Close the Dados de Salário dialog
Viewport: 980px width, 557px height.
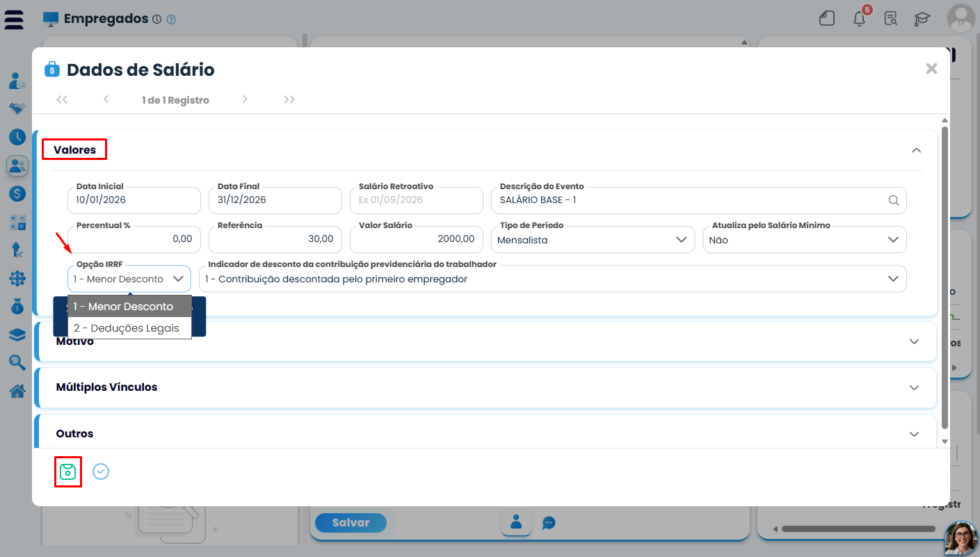click(x=931, y=68)
